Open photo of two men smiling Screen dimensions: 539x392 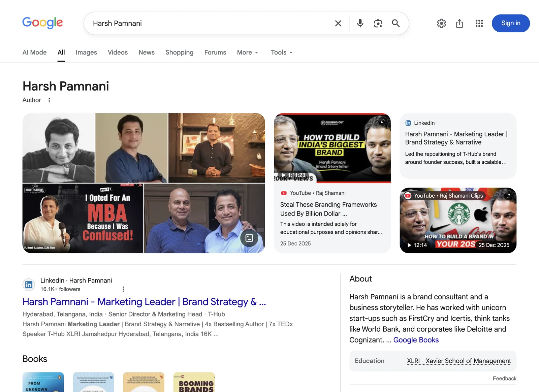coord(204,218)
